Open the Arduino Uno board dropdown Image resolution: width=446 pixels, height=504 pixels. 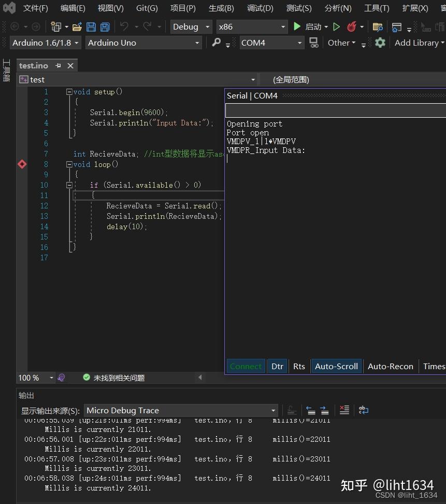[143, 43]
